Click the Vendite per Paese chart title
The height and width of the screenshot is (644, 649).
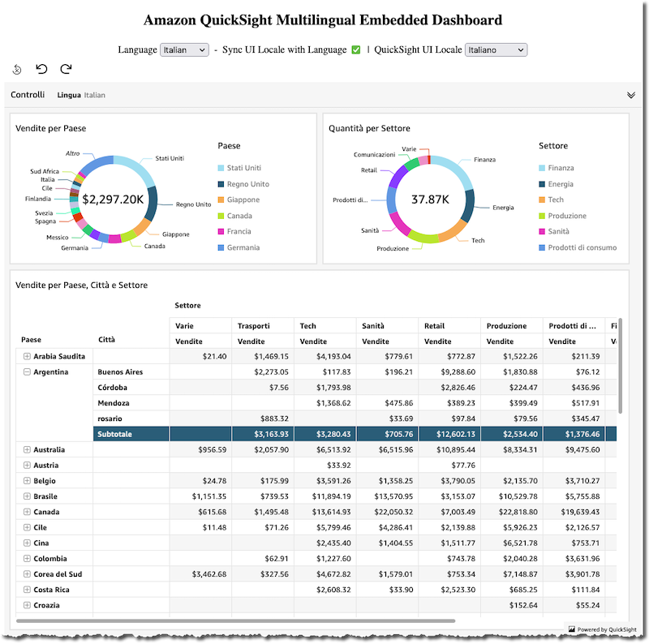[x=50, y=128]
